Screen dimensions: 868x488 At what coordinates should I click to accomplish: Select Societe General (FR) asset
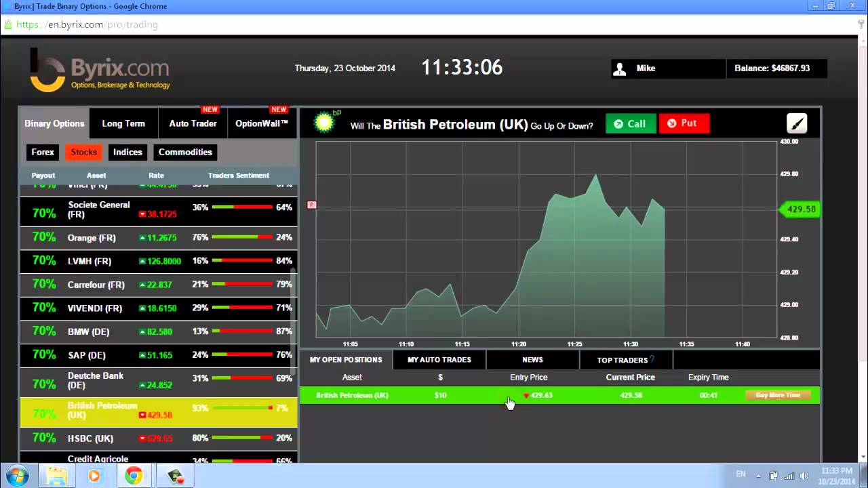tap(159, 212)
